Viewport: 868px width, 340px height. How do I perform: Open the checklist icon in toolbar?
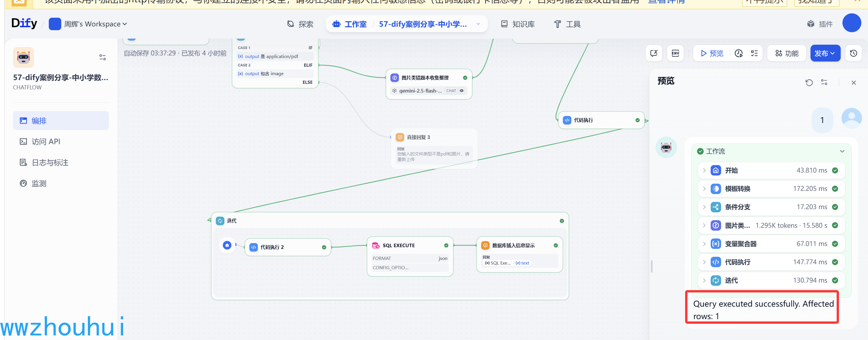click(754, 53)
